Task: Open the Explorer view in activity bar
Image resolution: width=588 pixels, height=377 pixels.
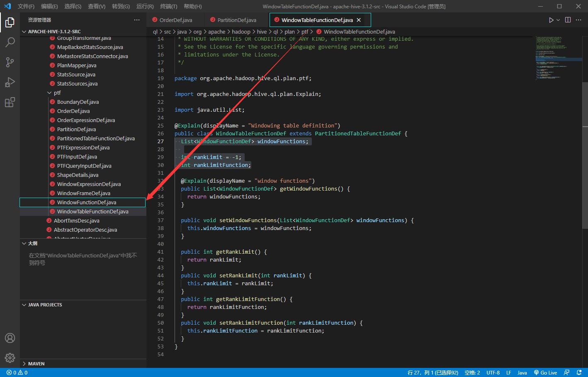Action: pyautogui.click(x=10, y=22)
